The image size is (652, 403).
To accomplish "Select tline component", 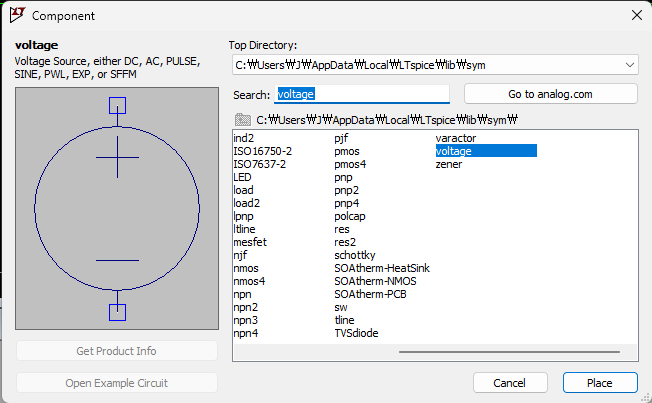I will (345, 320).
